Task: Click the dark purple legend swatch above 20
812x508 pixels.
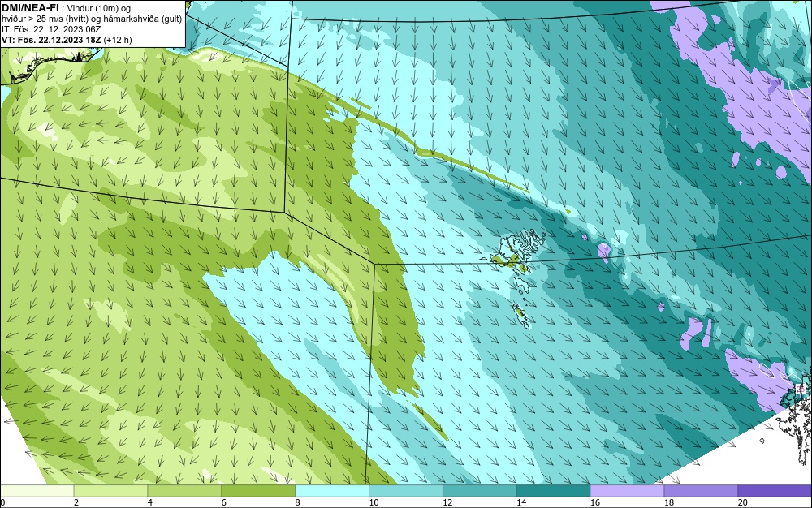Action: (774, 490)
